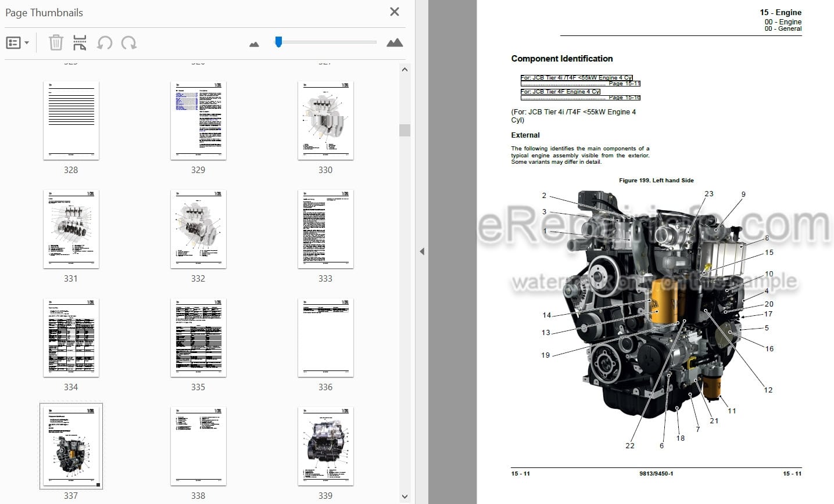
Task: Collapse the navigation pane with left arrow
Action: pyautogui.click(x=422, y=251)
